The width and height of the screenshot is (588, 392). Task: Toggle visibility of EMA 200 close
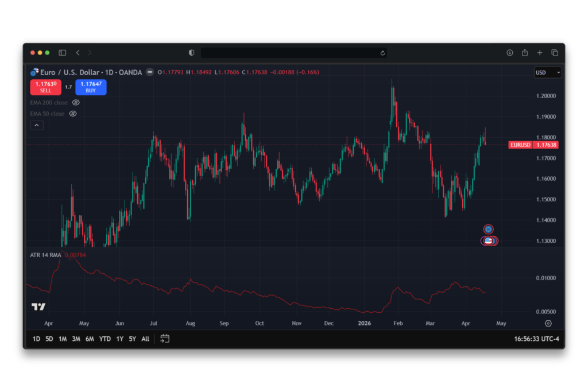click(75, 102)
